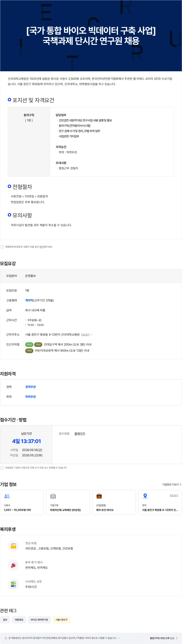182x644 pixels.
Task: Click the 휴무·휴가·행사 party icon
Action: tap(13, 565)
